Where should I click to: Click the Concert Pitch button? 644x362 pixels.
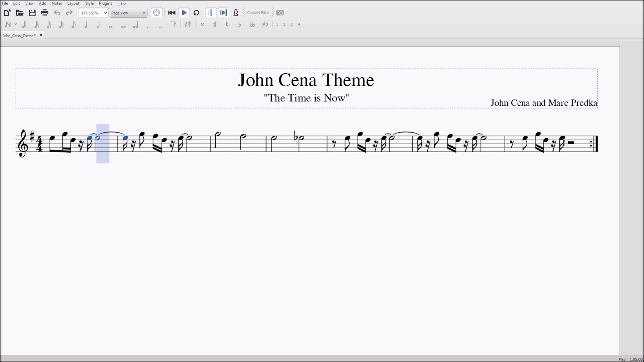point(258,13)
